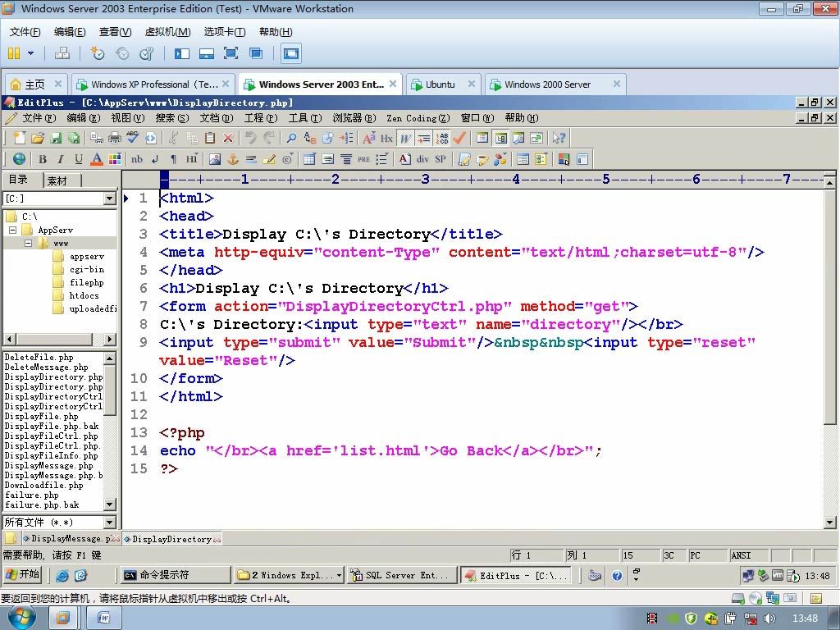The width and height of the screenshot is (840, 630).
Task: Open the color palette dropdown icon
Action: pos(115,158)
